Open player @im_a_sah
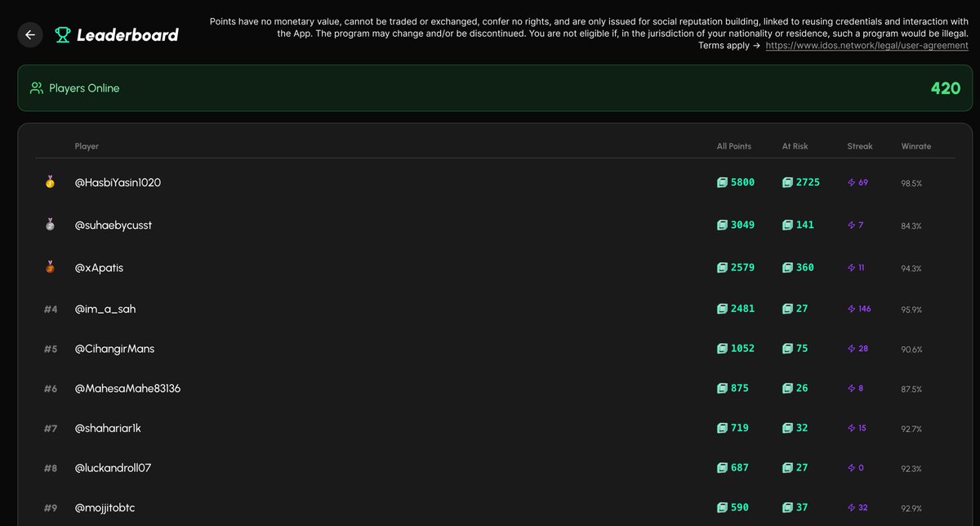The image size is (980, 526). point(105,309)
